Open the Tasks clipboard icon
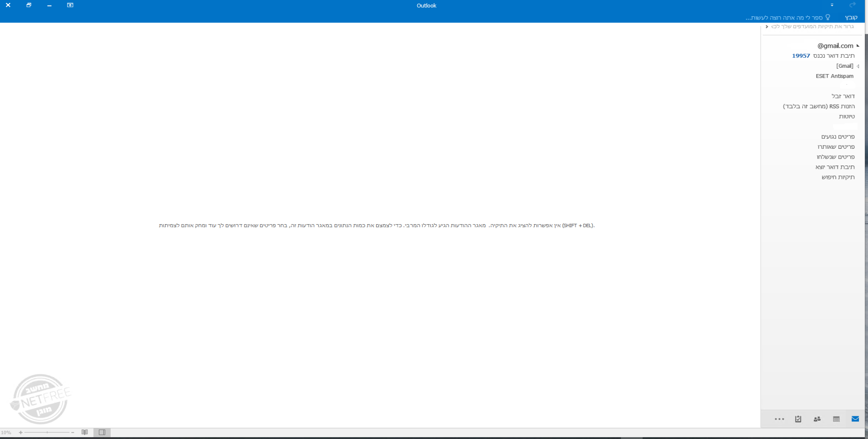Screen dimensions: 868x439 798,419
